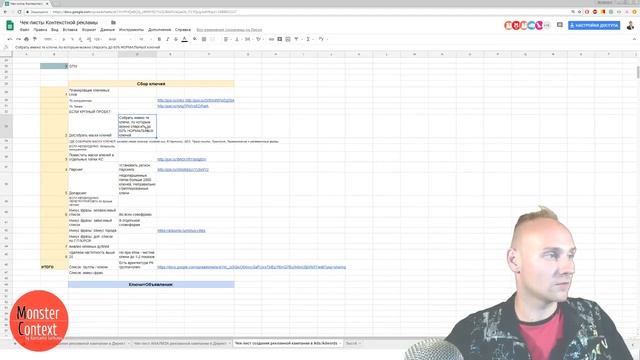Open the font family dropdown
Screen dimensions: 640x360
pos(120,39)
